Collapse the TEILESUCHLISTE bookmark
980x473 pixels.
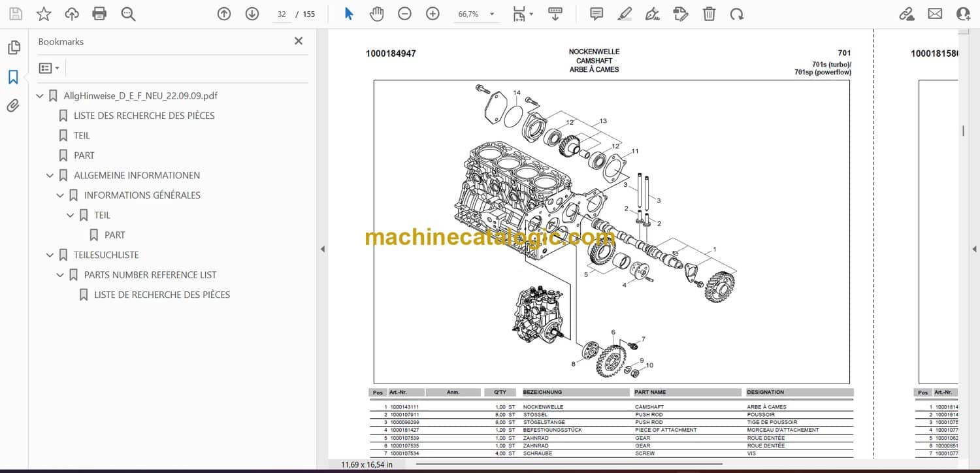pyautogui.click(x=50, y=255)
